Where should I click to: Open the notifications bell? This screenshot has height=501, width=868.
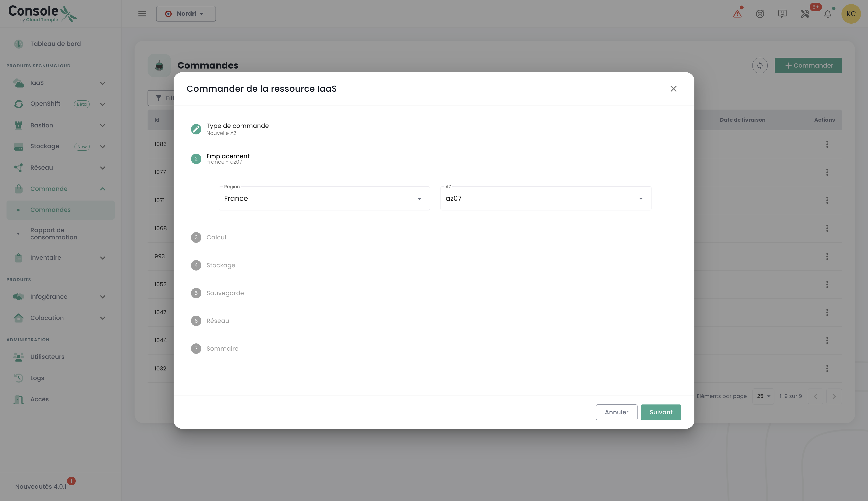(x=827, y=14)
